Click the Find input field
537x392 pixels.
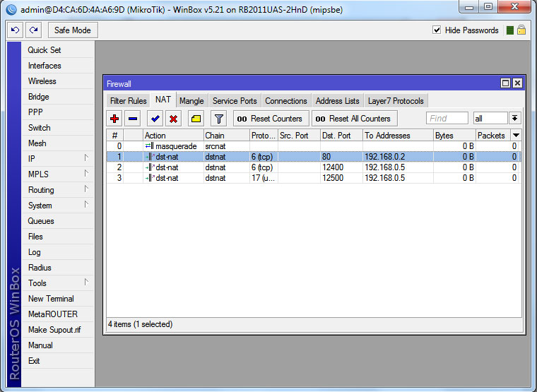(447, 119)
